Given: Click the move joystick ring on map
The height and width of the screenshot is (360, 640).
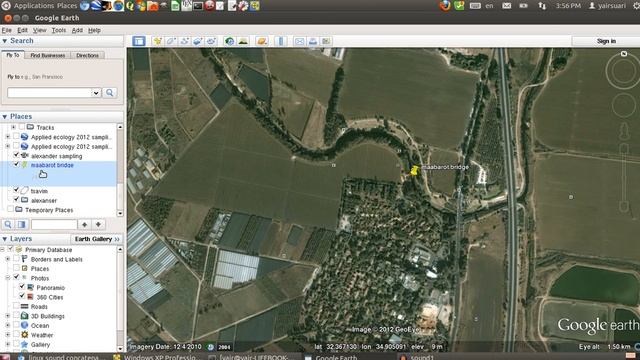Looking at the screenshot, I should [624, 105].
